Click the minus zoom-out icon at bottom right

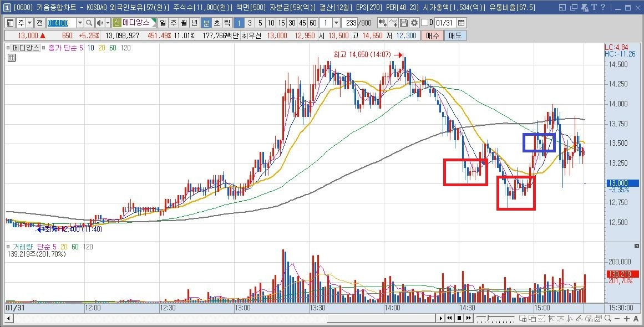coord(617,318)
